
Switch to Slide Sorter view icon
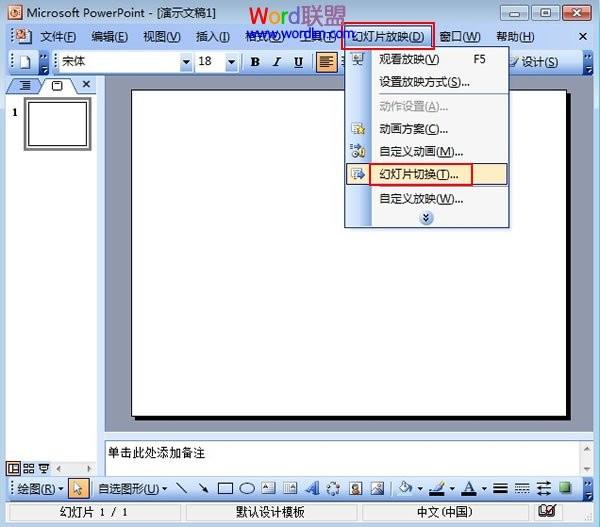click(x=29, y=468)
